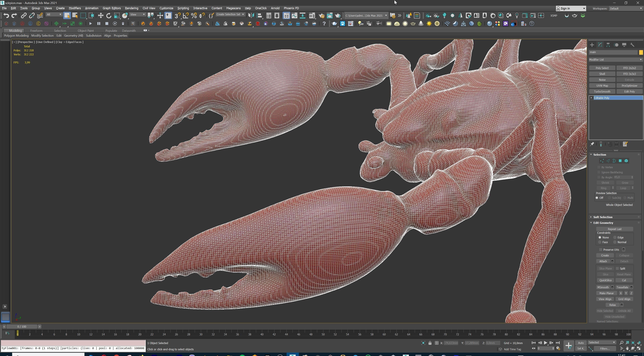
Task: Open Configure Modifier Sets icon
Action: pyautogui.click(x=625, y=144)
